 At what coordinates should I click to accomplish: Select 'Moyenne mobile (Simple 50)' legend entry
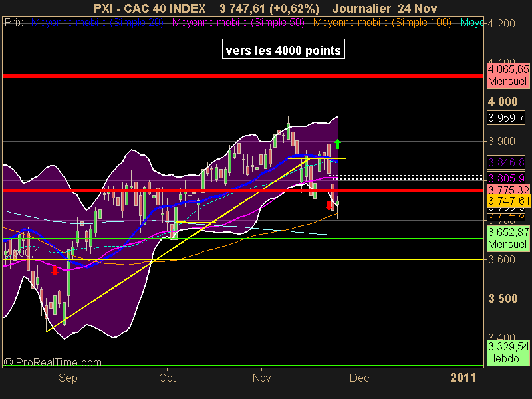point(238,23)
